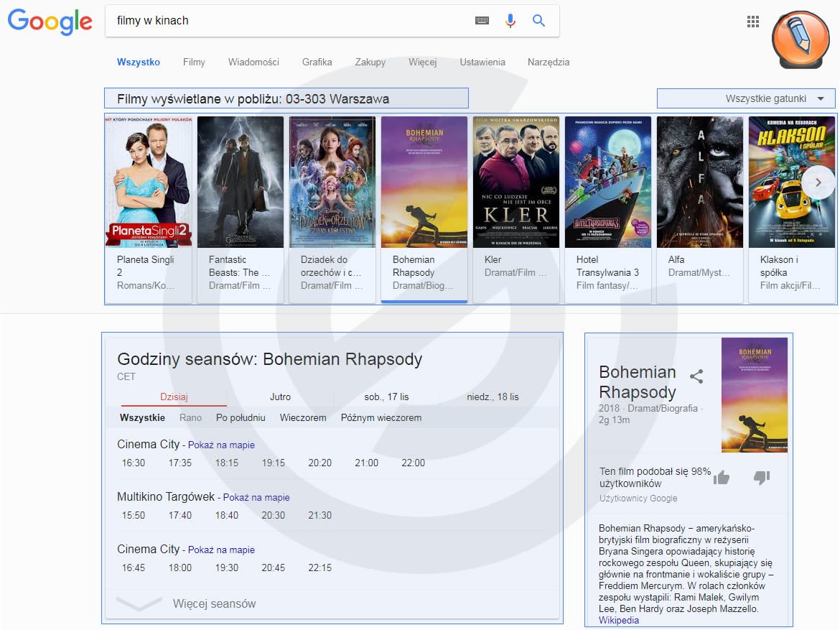Pick the 18:15 showtime

pos(227,463)
